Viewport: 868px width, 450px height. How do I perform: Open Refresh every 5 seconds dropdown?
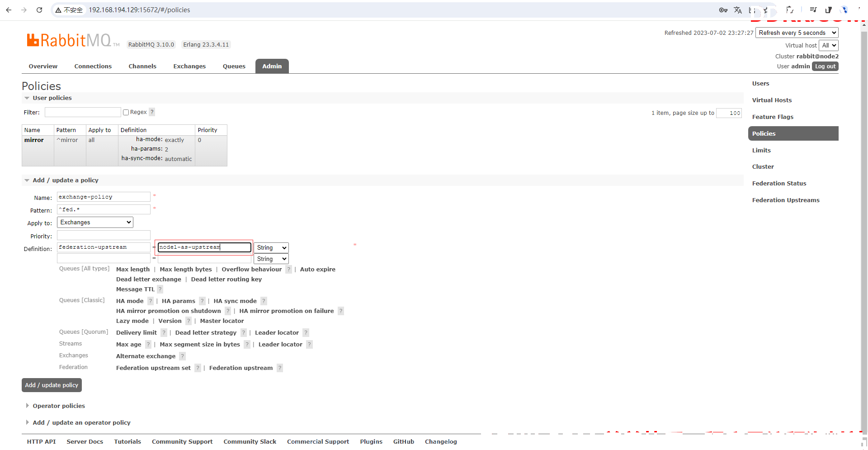797,33
